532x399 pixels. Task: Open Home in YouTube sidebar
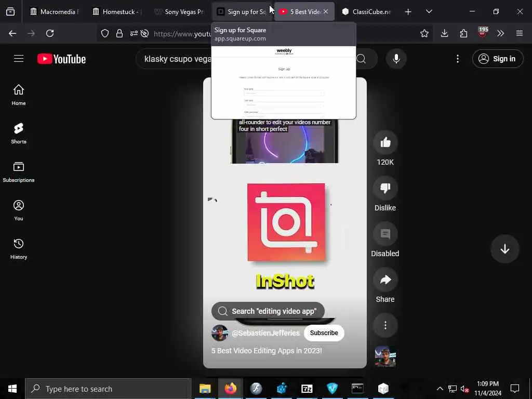click(19, 95)
